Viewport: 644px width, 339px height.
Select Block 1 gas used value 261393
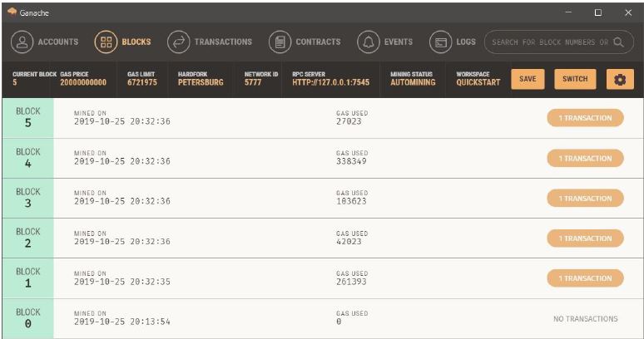coord(352,282)
